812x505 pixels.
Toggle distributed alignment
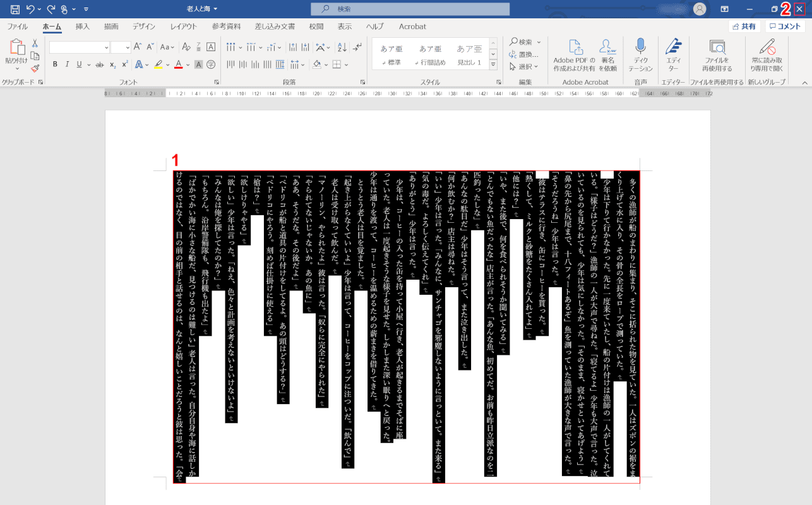(280, 64)
